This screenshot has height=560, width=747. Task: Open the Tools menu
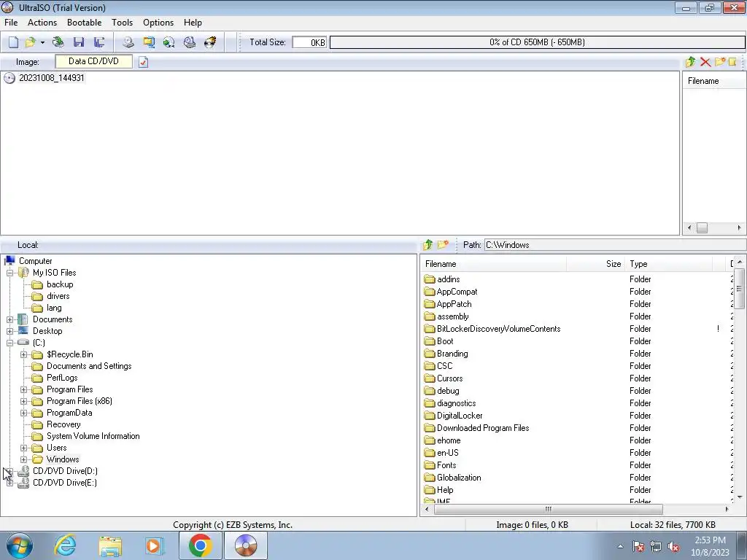(122, 23)
